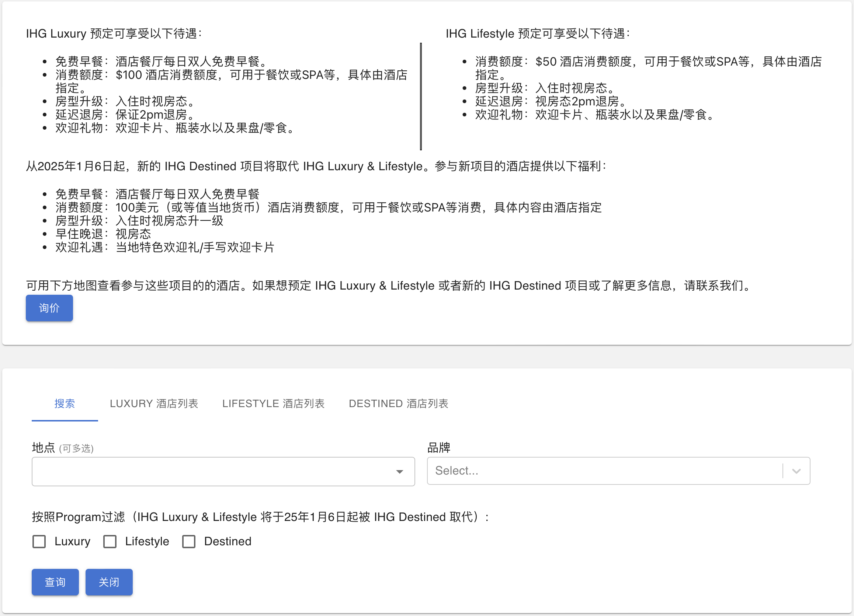The height and width of the screenshot is (616, 854).
Task: Tick the Lifestyle checkbox
Action: pos(110,541)
